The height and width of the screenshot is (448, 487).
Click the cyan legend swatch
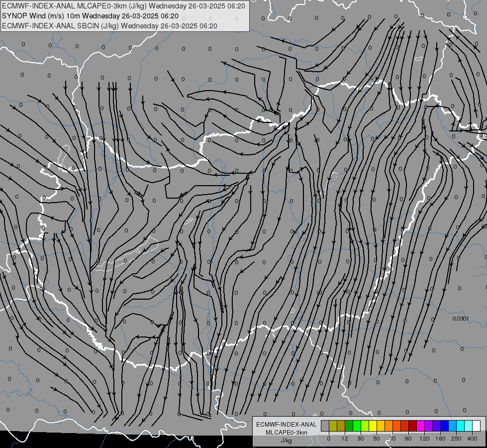tap(461, 426)
